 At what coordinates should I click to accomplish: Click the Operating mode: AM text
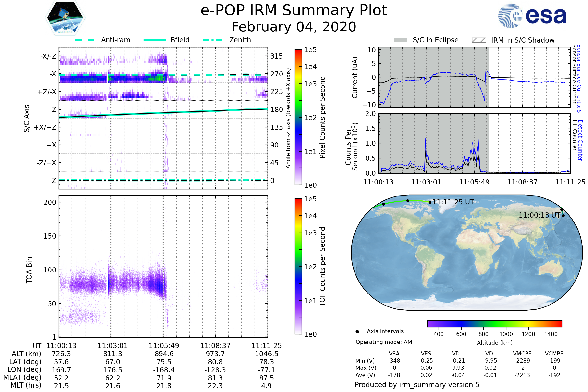384,342
